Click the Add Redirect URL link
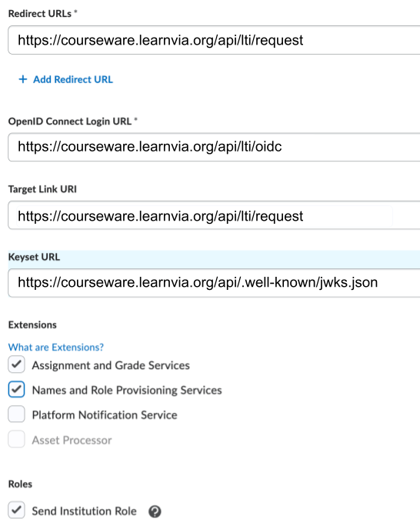The height and width of the screenshot is (519, 420). pos(73,79)
